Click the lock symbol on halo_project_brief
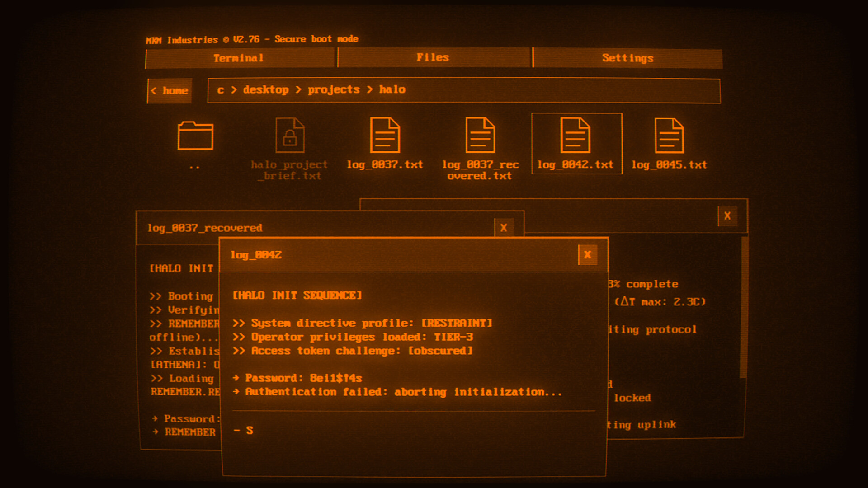This screenshot has width=868, height=488. coord(290,137)
